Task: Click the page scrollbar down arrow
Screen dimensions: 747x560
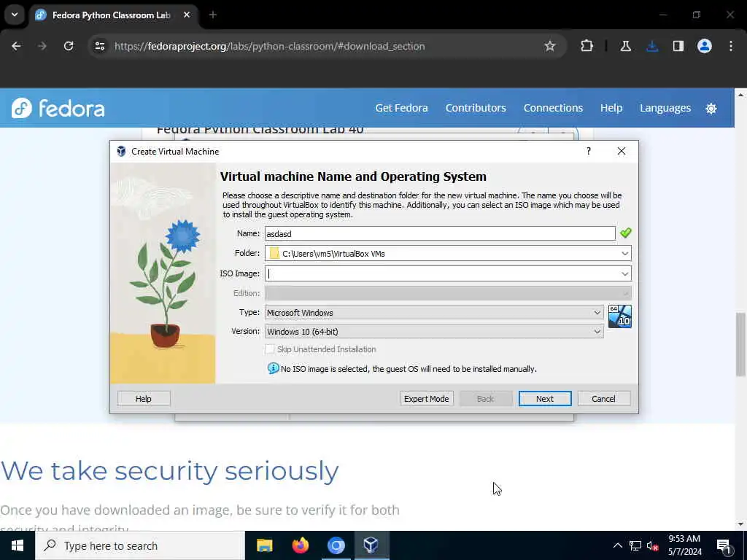Action: 740,524
